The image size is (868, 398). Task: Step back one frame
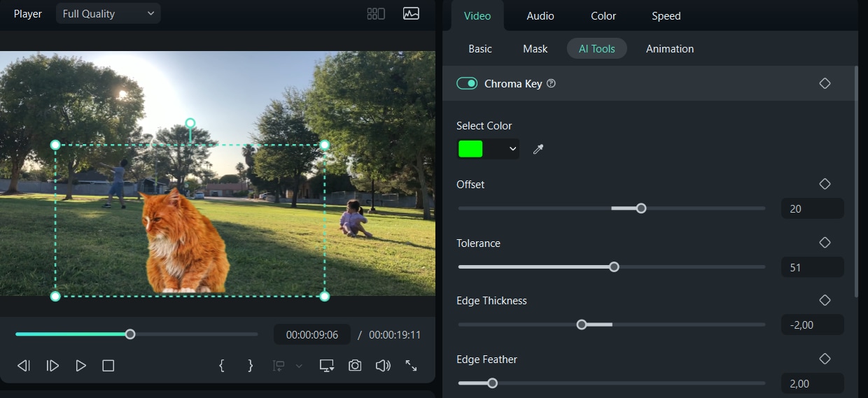click(x=24, y=365)
